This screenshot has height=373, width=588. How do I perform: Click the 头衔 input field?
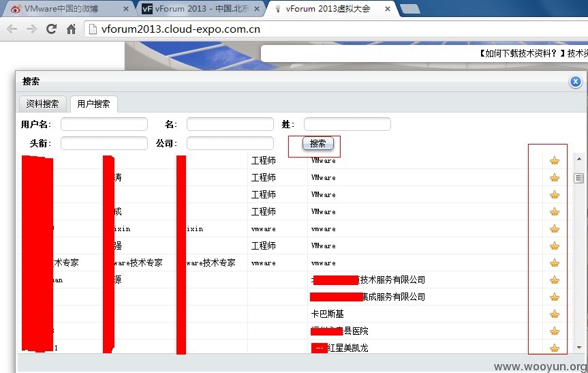coord(104,143)
